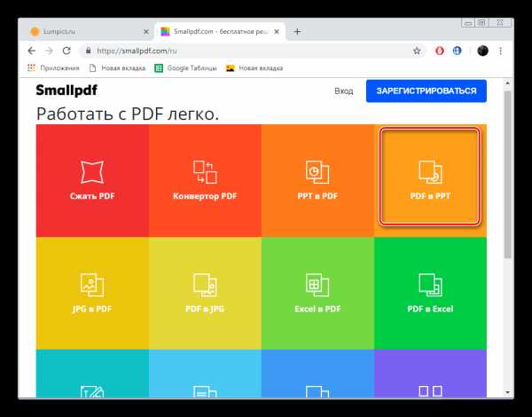Viewport: 532px width, 417px height.
Task: Close the Smallpdf.com tab
Action: 277,32
